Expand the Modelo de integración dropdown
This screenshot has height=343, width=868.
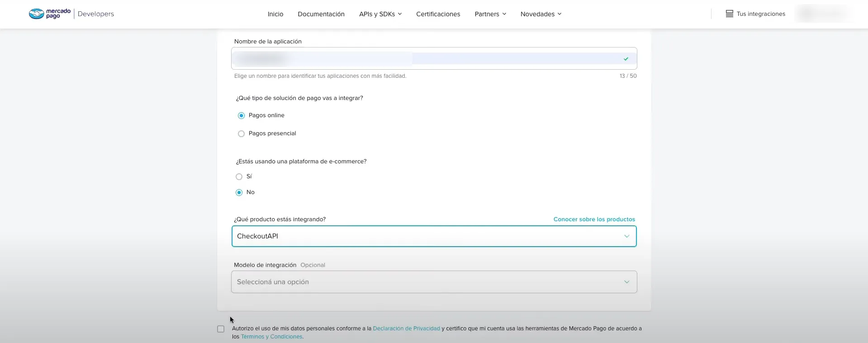point(434,282)
